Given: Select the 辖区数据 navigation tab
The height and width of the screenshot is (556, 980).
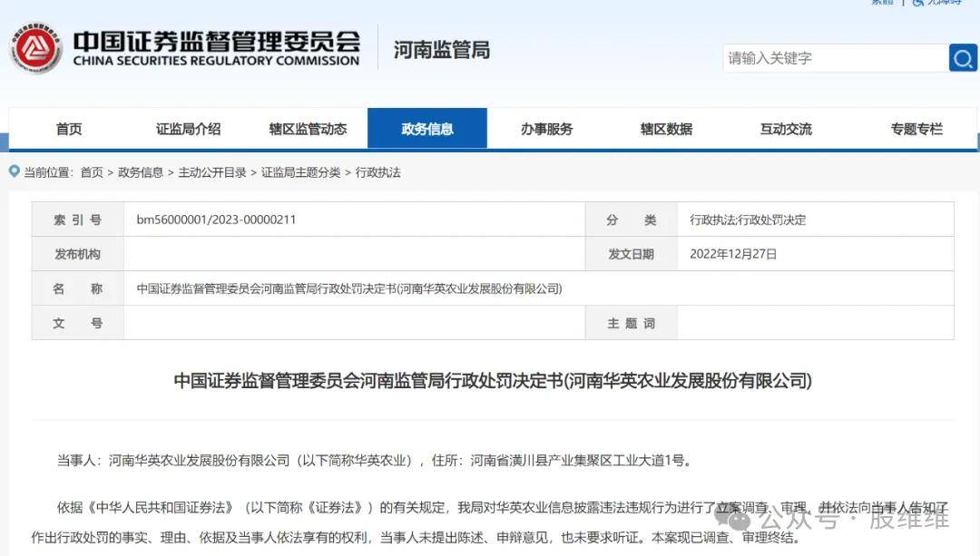Looking at the screenshot, I should coord(666,128).
